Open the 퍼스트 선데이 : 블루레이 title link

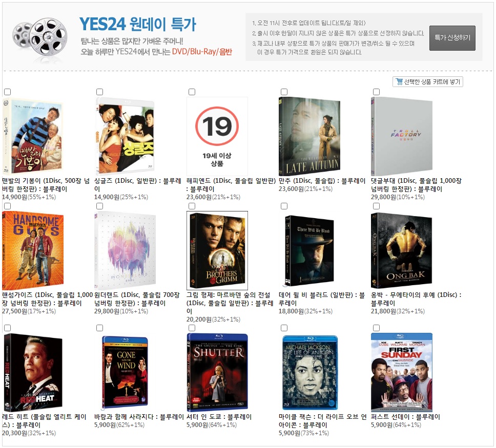point(405,417)
